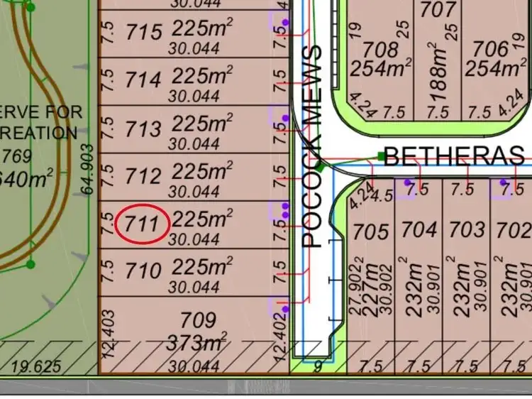Click lot number 705
532x399 pixels.
coord(371,231)
